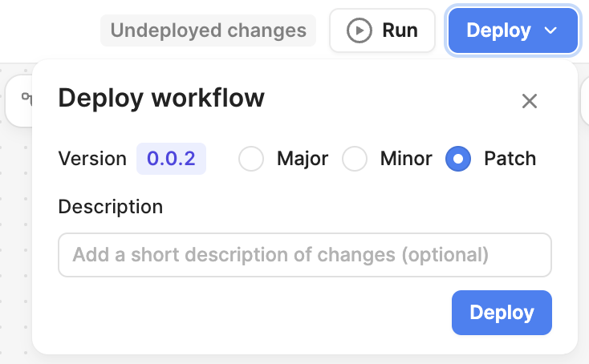This screenshot has height=364, width=589.
Task: Select the Patch version radio button
Action: pos(458,159)
